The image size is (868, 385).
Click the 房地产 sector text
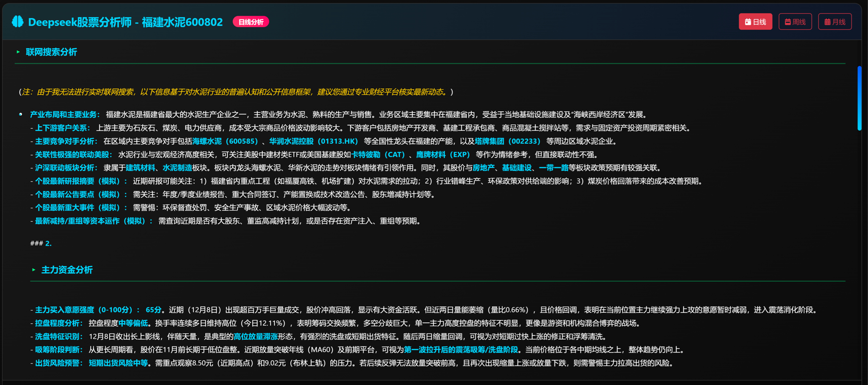tap(483, 168)
